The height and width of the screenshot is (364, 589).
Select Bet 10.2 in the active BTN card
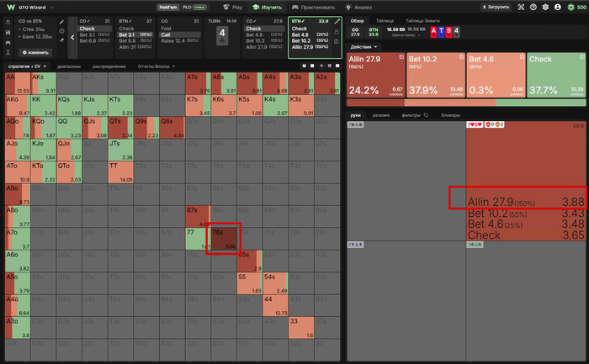point(310,40)
